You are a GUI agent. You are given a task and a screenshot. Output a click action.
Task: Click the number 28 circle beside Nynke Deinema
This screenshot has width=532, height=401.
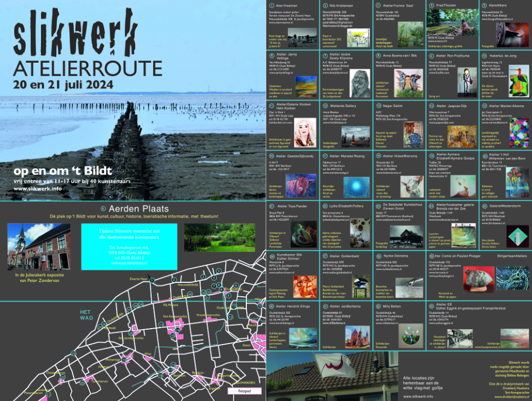(x=378, y=256)
